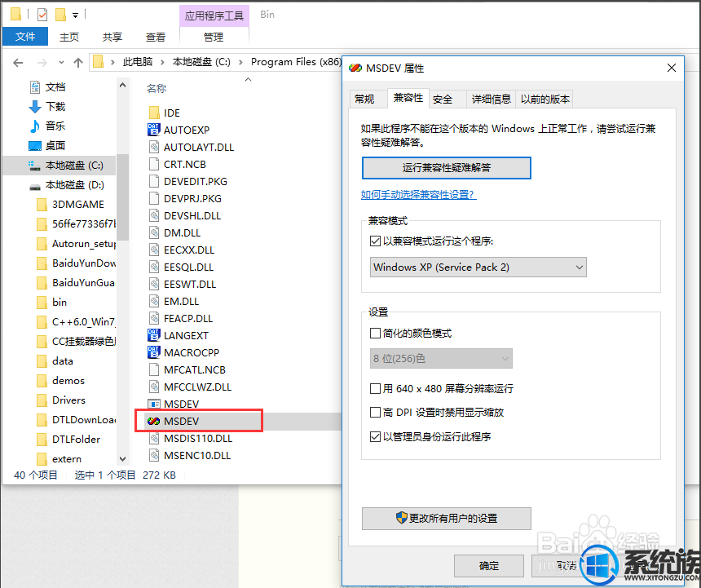
Task: Open the 管理 (Manage) ribbon tab
Action: point(214,38)
